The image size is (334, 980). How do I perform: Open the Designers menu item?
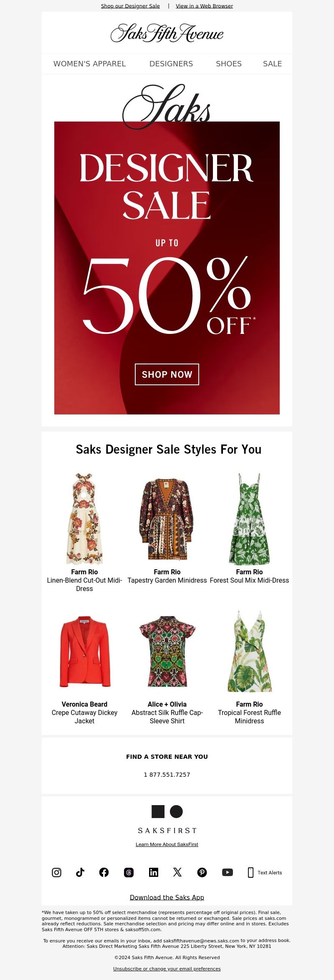click(171, 64)
